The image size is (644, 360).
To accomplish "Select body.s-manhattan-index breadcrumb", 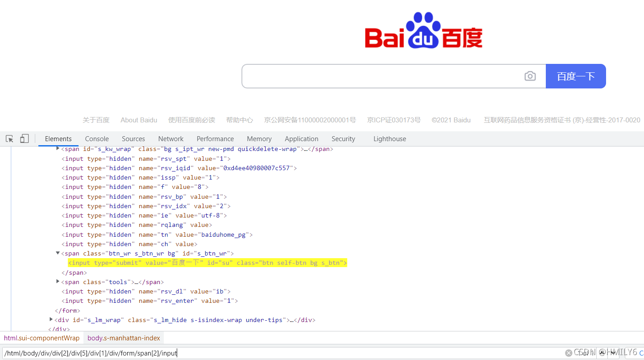I will [x=124, y=338].
